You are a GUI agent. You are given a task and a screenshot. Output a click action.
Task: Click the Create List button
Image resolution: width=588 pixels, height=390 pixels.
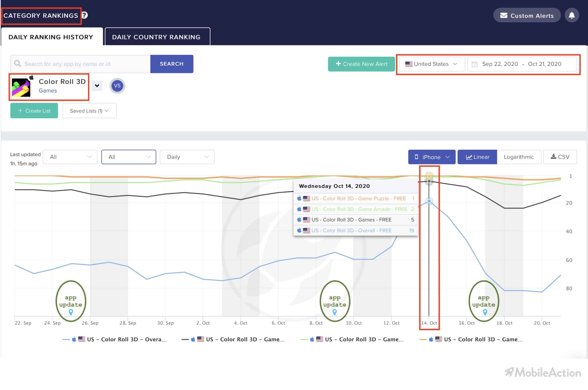pyautogui.click(x=34, y=111)
